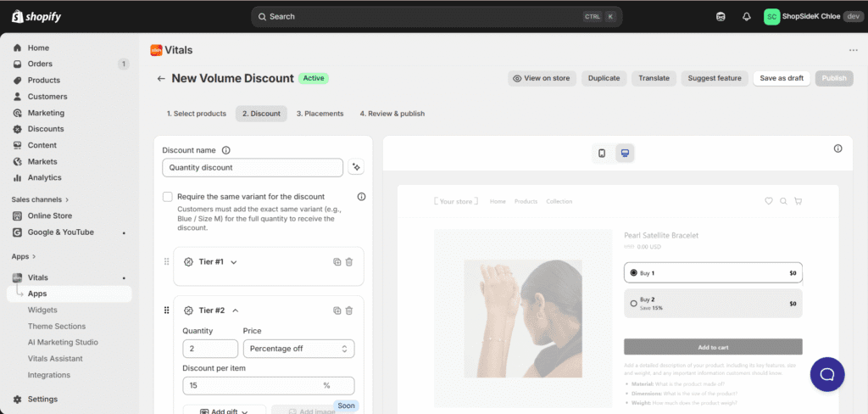The width and height of the screenshot is (868, 414).
Task: Expand the Sales channels section
Action: pos(41,199)
